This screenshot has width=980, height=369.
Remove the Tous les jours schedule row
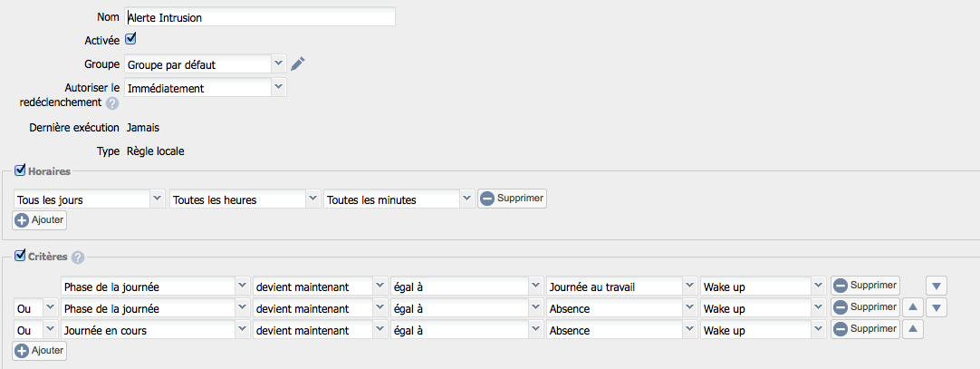pyautogui.click(x=512, y=199)
